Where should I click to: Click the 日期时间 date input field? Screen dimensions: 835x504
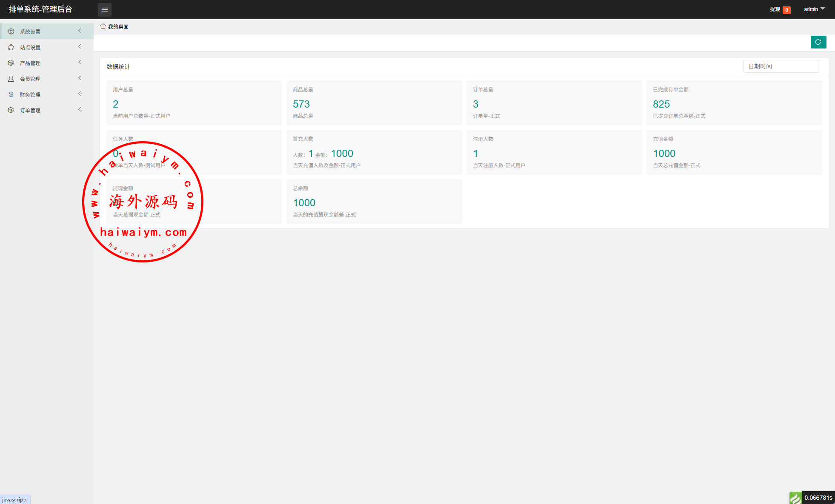(781, 66)
